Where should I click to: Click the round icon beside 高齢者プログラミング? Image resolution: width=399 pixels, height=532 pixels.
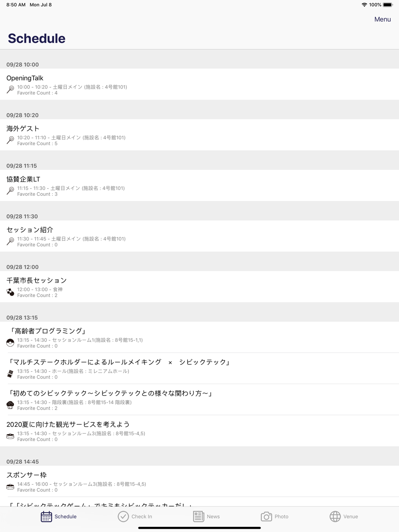(10, 343)
